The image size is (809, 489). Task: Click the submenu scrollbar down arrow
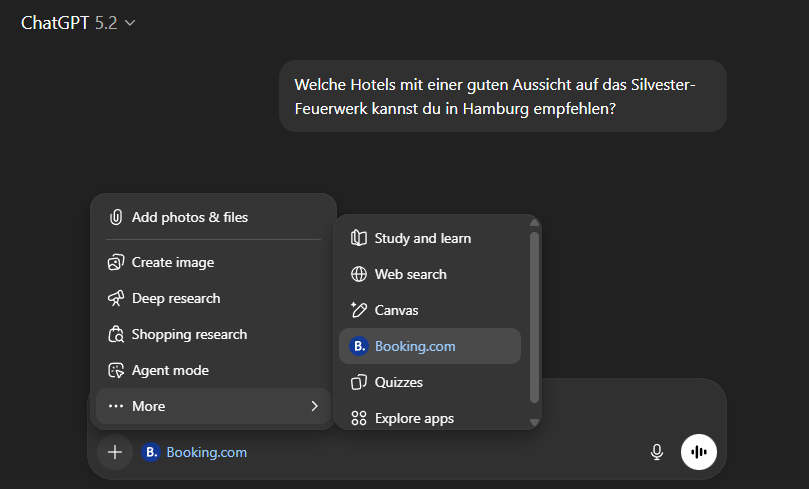pyautogui.click(x=534, y=422)
